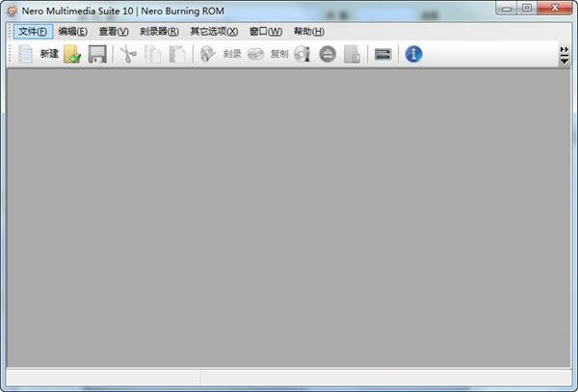The height and width of the screenshot is (392, 578).
Task: Click the New compilation document icon
Action: [25, 54]
